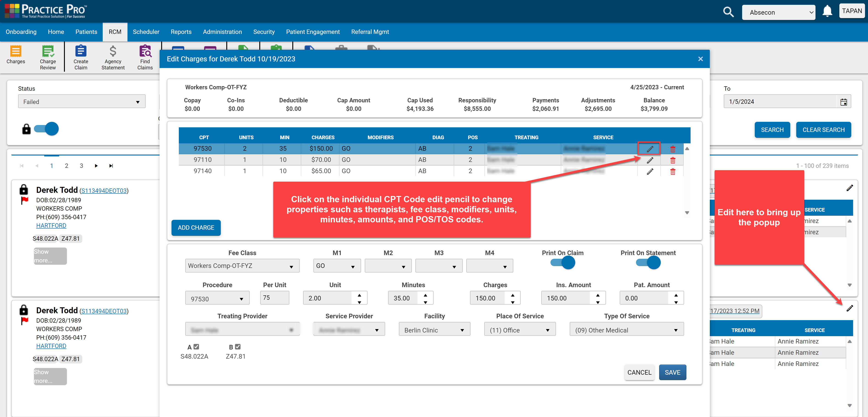868x417 pixels.
Task: Open the notifications bell
Action: coord(828,11)
